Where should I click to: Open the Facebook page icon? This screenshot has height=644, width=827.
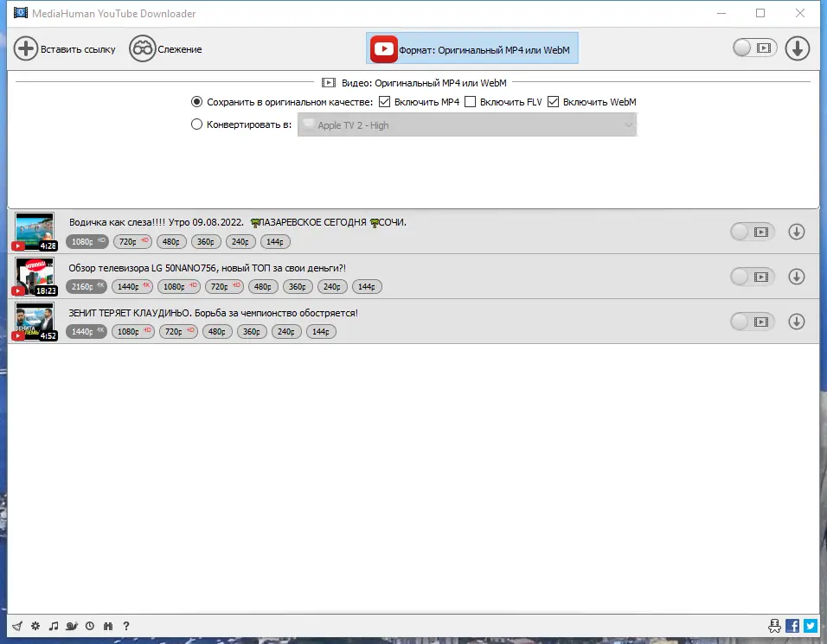point(792,625)
